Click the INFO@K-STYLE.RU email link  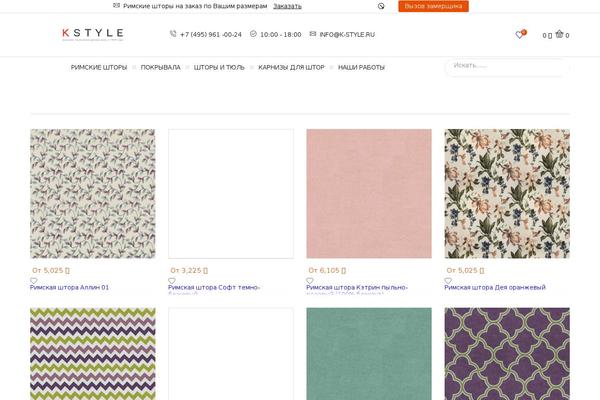[x=347, y=34]
